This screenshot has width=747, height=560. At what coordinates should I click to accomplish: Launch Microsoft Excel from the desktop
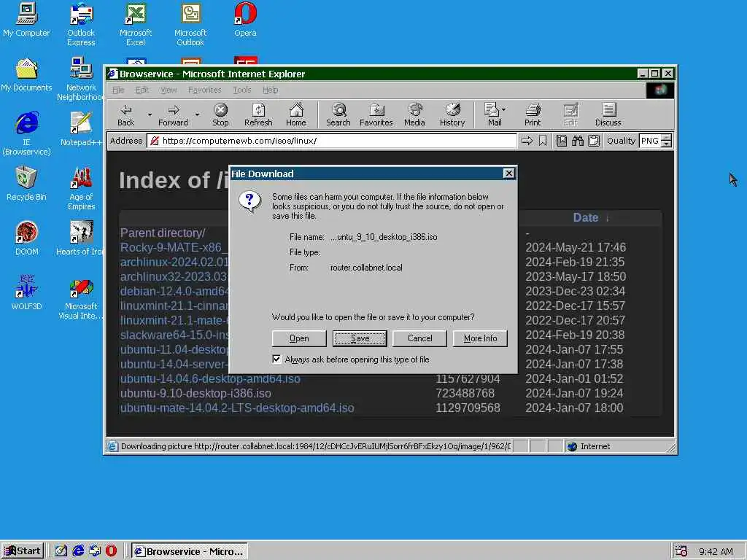tap(135, 24)
